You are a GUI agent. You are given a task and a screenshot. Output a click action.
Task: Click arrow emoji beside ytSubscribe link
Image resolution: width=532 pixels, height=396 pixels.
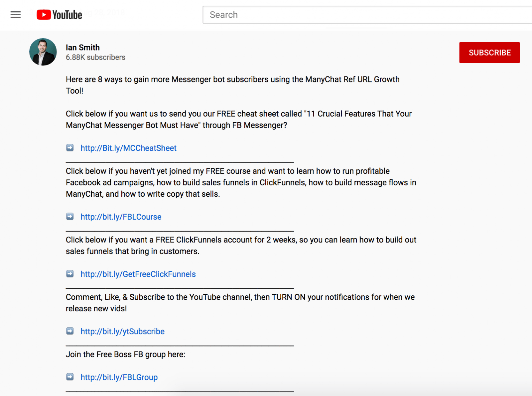point(70,331)
